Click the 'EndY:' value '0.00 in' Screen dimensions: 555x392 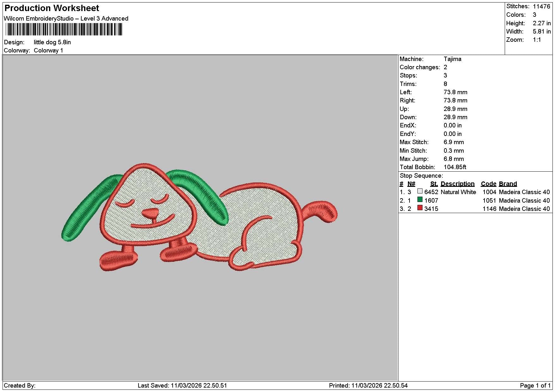[452, 134]
